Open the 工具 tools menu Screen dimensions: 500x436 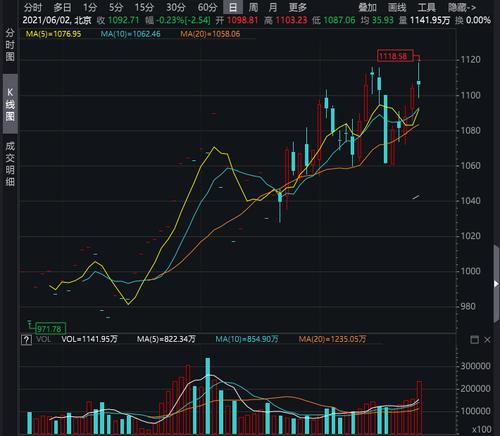(426, 7)
